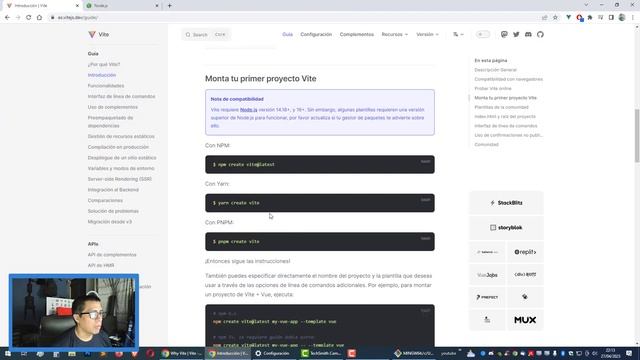Go back in the browser

click(x=7, y=18)
